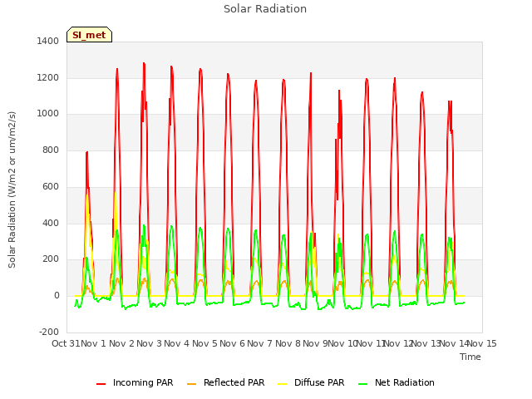Click the -200 y-axis tick label
This screenshot has width=532, height=399.
click(x=49, y=332)
